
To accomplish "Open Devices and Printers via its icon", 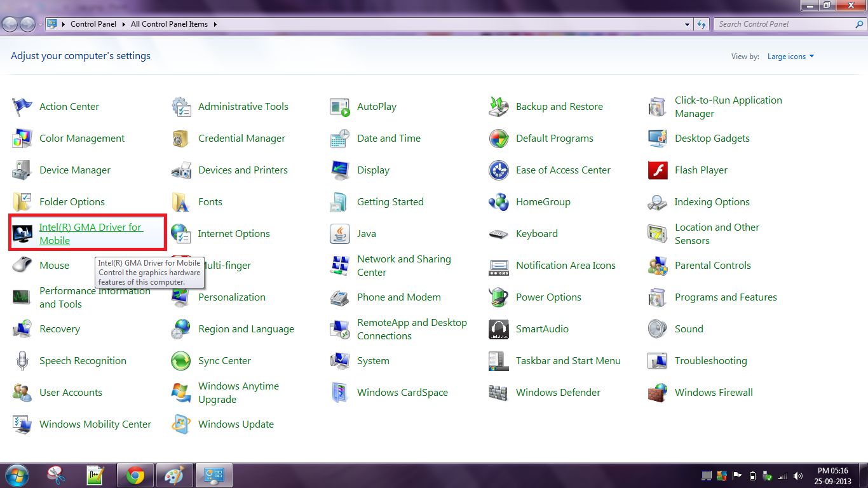I will pos(181,170).
